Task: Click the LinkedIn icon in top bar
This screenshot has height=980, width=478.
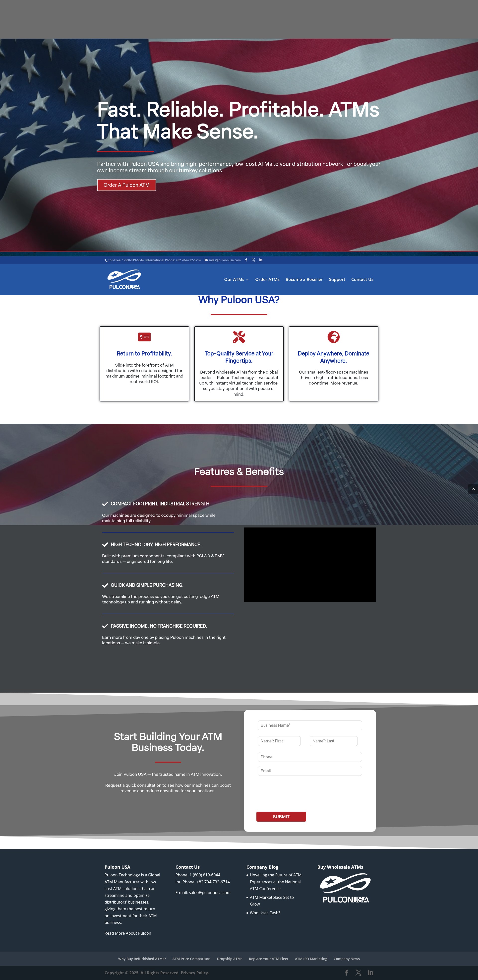Action: 261,260
